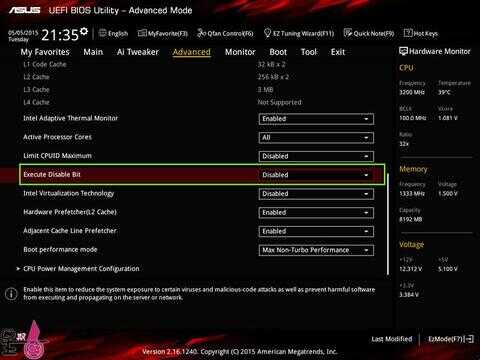480x360 pixels.
Task: Show Hot Keys help icon
Action: pos(408,33)
